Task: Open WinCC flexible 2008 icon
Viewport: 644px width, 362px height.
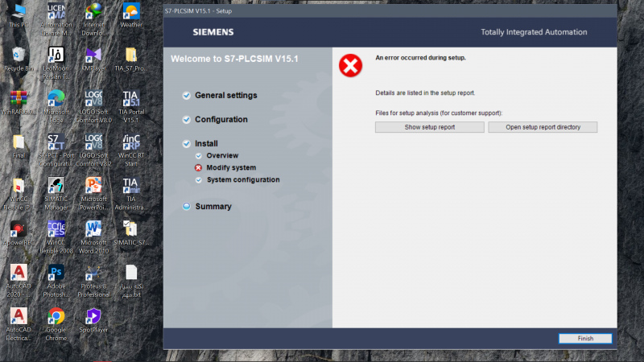Action: click(x=56, y=237)
